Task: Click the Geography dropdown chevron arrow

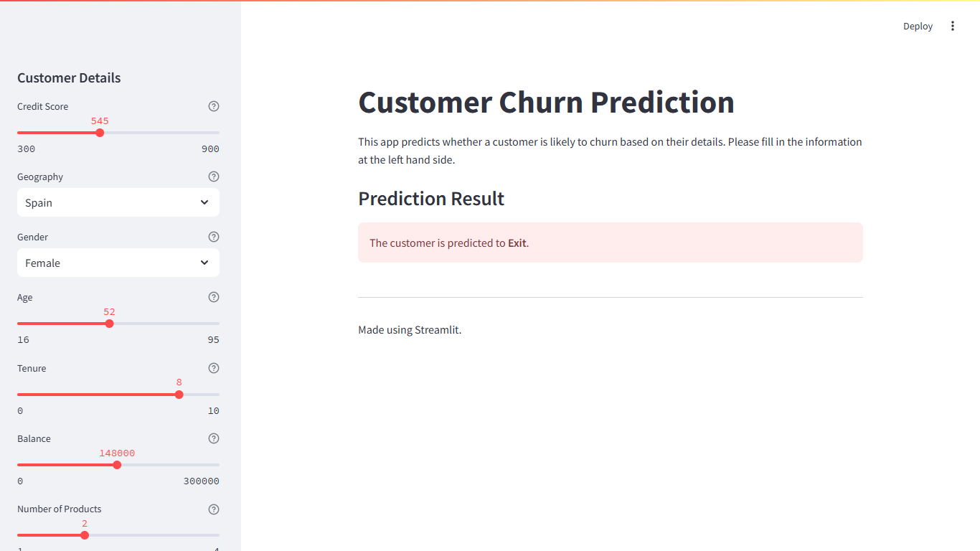Action: tap(204, 202)
